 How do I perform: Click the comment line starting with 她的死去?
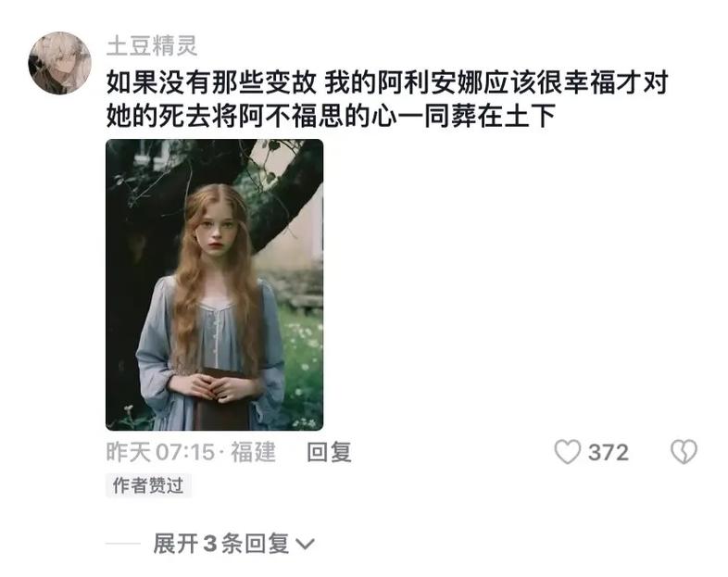(x=331, y=116)
